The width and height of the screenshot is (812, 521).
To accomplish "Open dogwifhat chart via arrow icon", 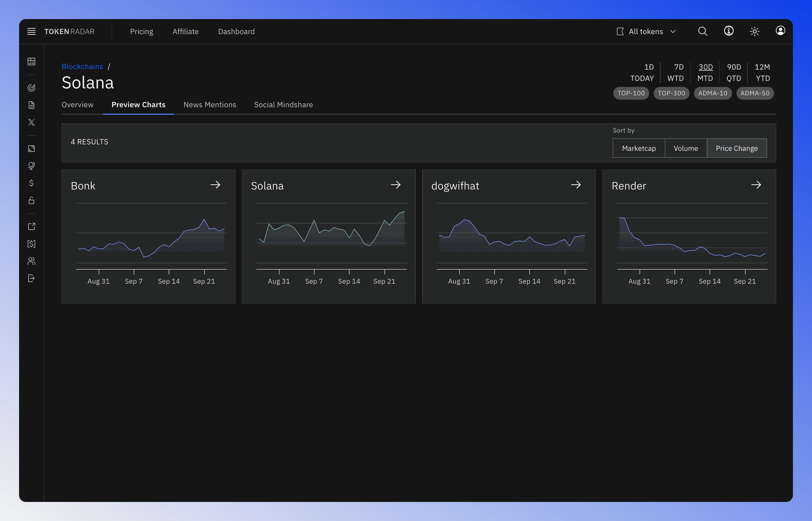I will point(576,185).
